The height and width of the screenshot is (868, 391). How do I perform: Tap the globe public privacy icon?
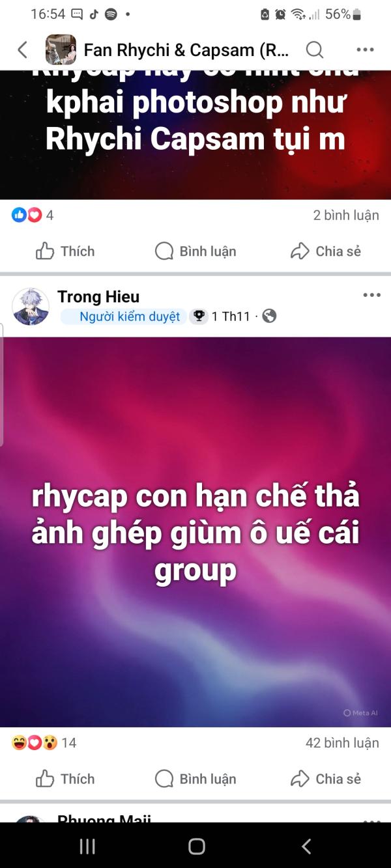(269, 316)
